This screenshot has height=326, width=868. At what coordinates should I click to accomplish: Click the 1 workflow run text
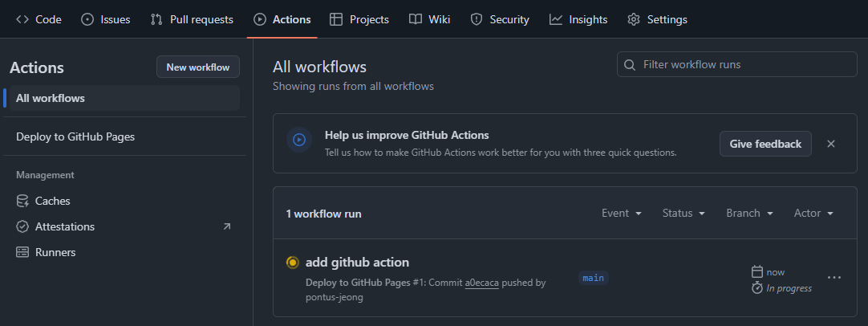pyautogui.click(x=324, y=214)
